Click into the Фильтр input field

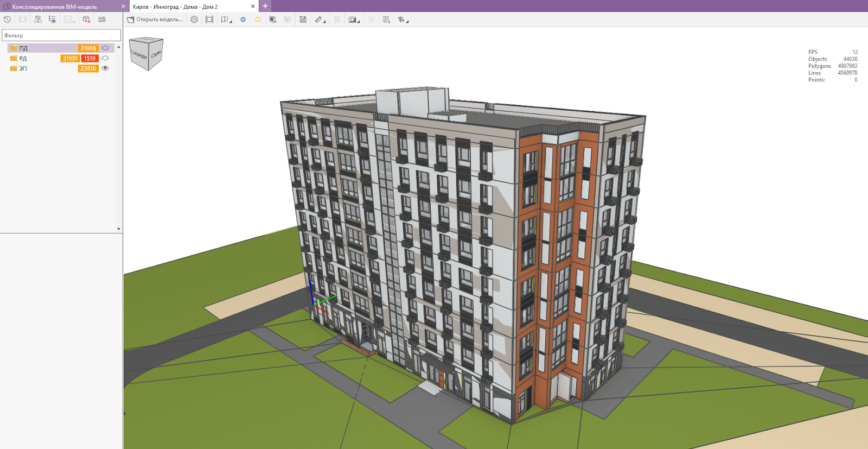click(61, 35)
